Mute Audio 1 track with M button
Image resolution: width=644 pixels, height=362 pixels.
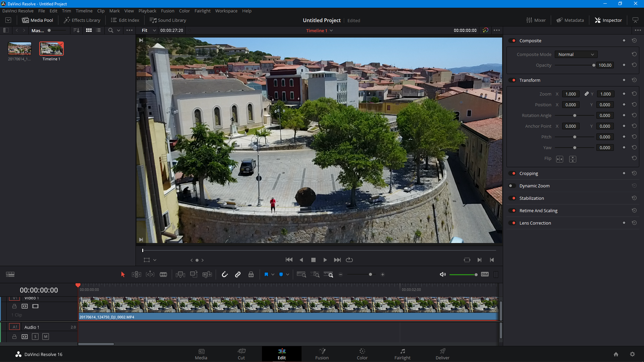coord(46,337)
